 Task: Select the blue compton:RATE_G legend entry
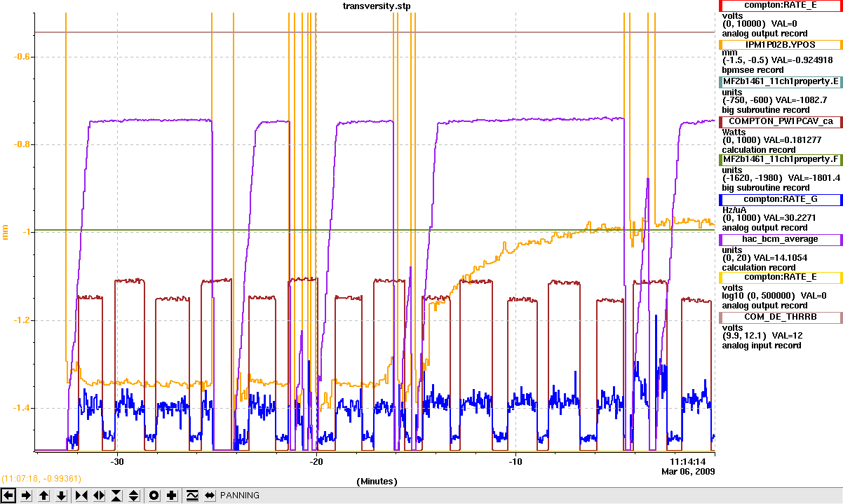pos(781,199)
